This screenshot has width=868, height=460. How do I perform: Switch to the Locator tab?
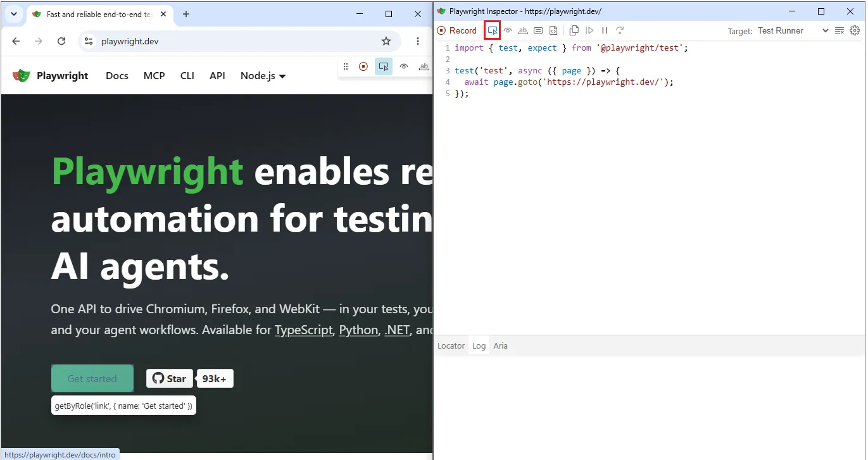[451, 346]
